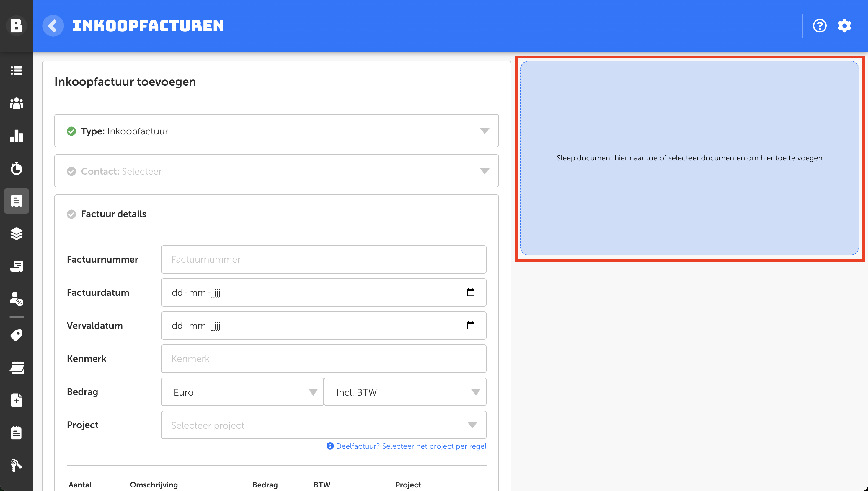
Task: Click the Deelfactuur project per regel link
Action: click(410, 446)
